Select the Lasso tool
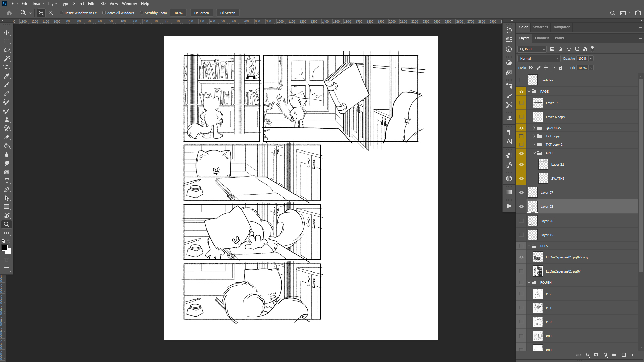The height and width of the screenshot is (362, 644). (x=7, y=50)
